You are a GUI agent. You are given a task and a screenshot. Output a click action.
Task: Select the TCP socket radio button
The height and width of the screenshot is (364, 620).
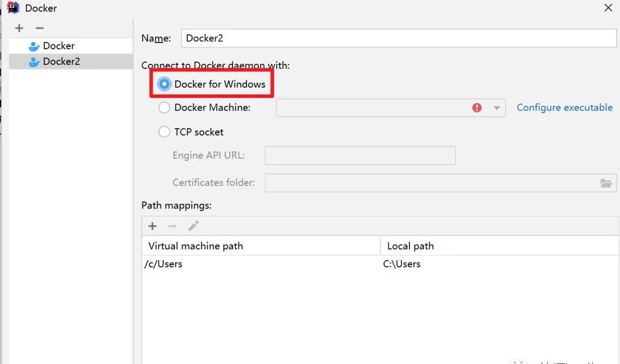click(164, 131)
